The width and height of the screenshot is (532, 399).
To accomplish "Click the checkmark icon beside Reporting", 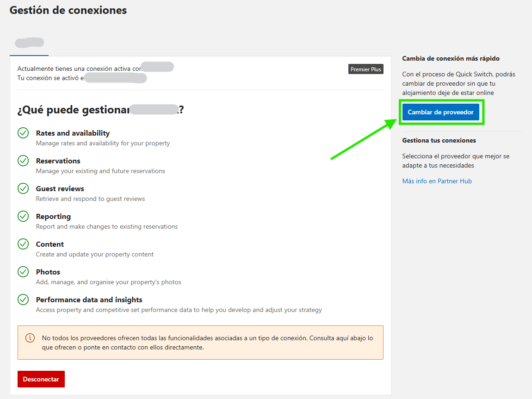I will (23, 216).
